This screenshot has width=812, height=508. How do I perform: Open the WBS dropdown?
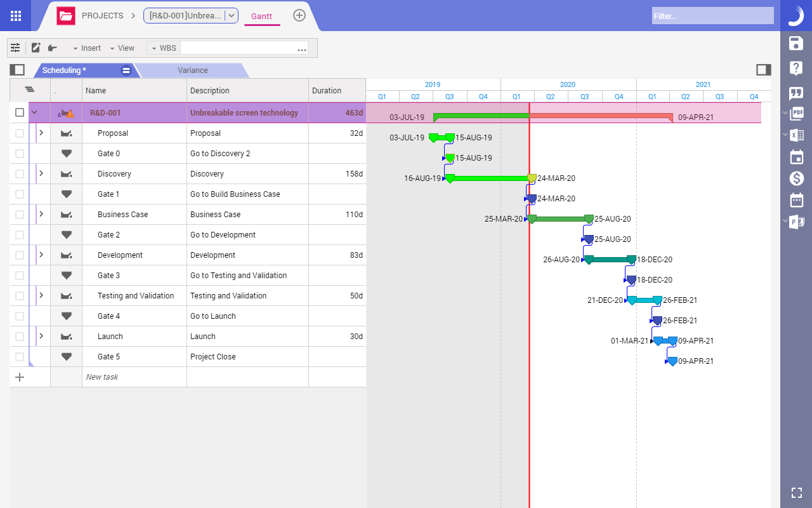click(164, 48)
